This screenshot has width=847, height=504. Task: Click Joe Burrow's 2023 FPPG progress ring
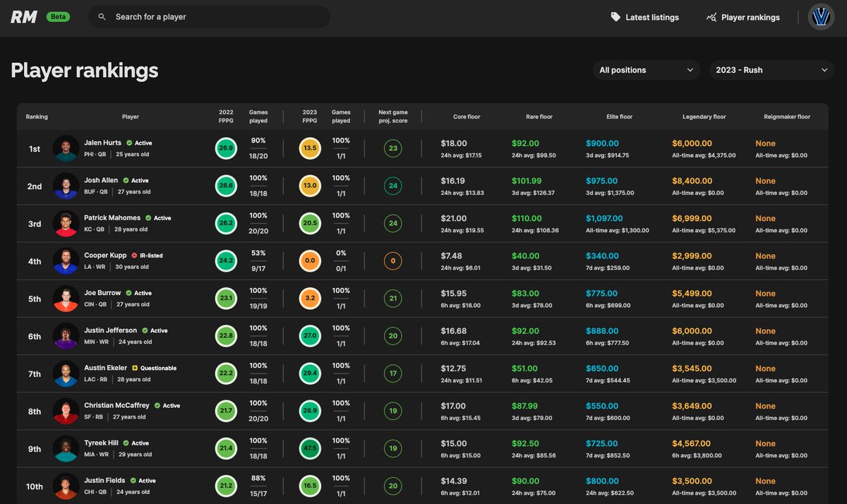(x=309, y=298)
